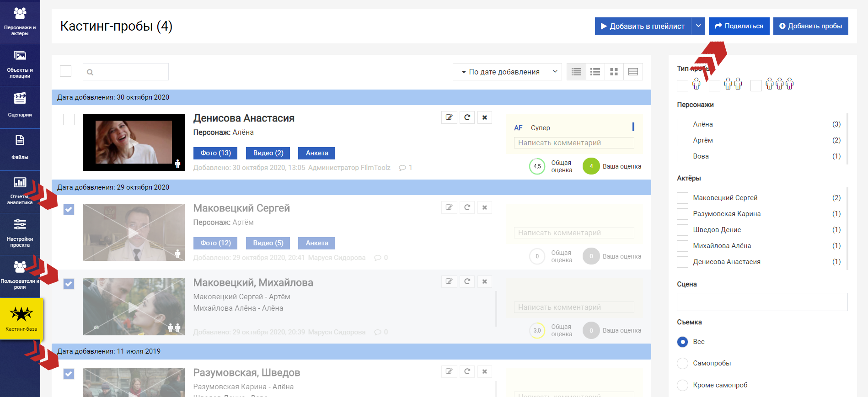Viewport: 868px width, 397px height.
Task: Check Вова character filter
Action: point(682,156)
